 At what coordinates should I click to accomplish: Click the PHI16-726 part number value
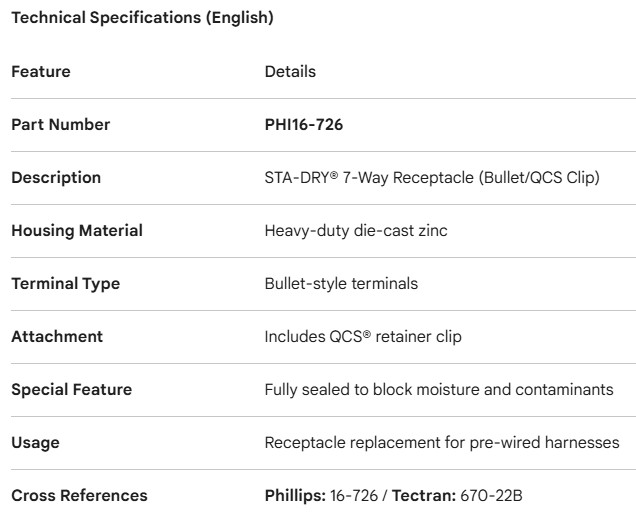(304, 125)
